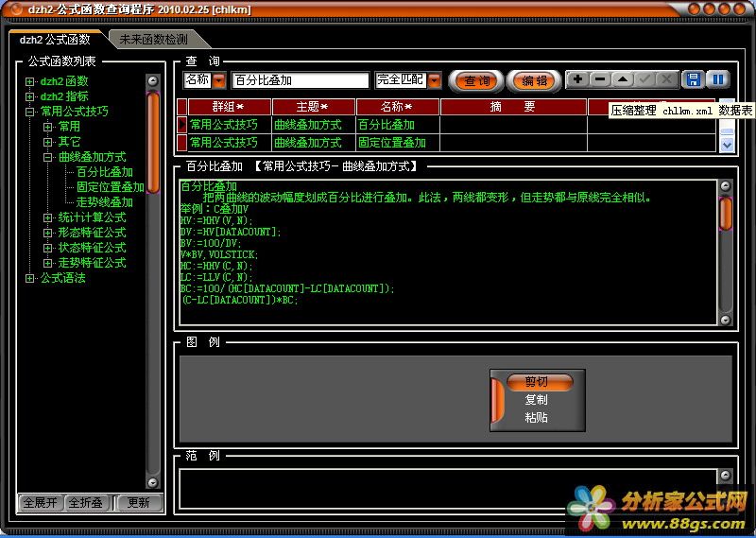Viewport: 756px width, 538px height.
Task: Expand the 常用 subnode
Action: (48, 127)
